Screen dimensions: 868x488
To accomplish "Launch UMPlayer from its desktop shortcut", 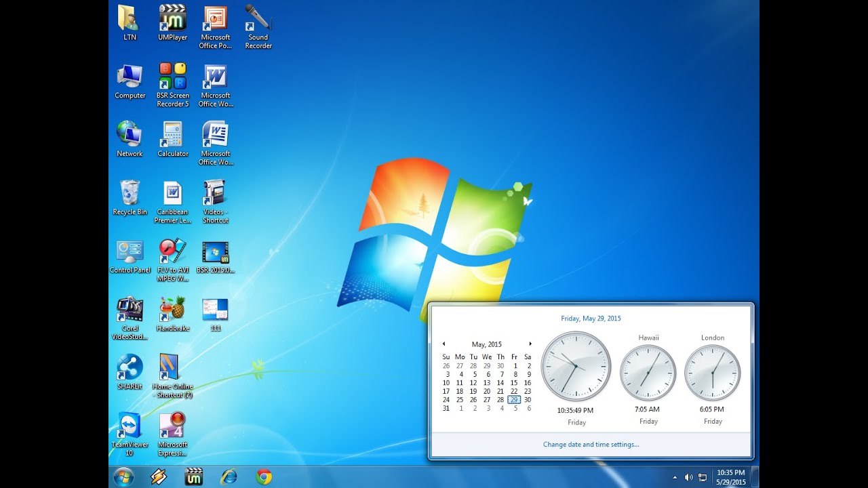I will [x=173, y=23].
